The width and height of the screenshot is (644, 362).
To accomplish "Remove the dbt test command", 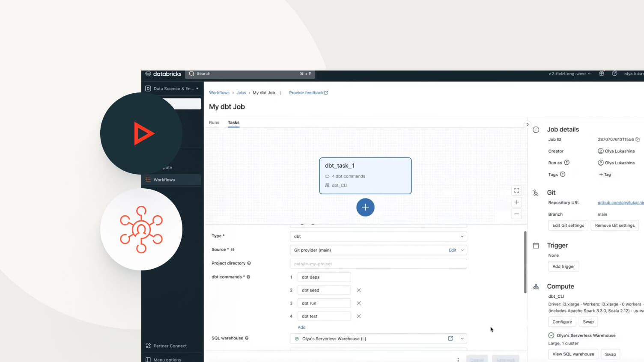I will point(359,316).
